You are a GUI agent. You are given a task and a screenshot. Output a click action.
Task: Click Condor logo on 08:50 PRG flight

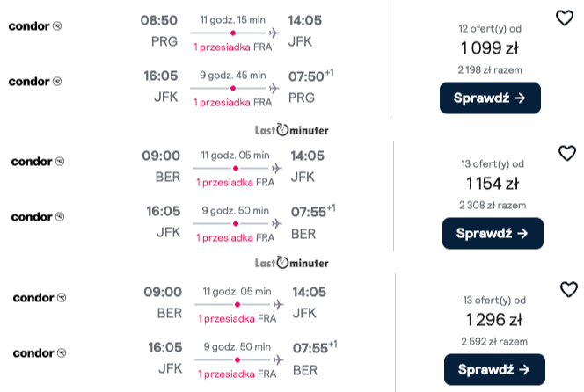pyautogui.click(x=35, y=26)
